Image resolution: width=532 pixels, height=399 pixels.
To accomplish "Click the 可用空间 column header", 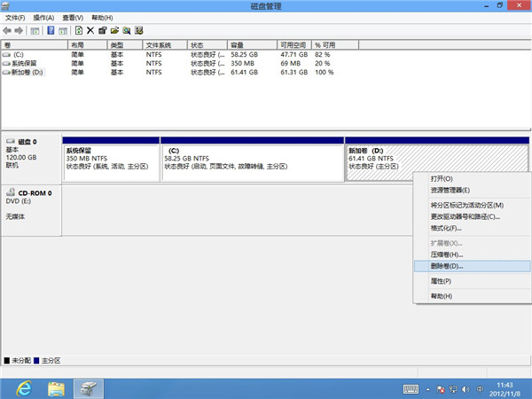I will (x=295, y=44).
